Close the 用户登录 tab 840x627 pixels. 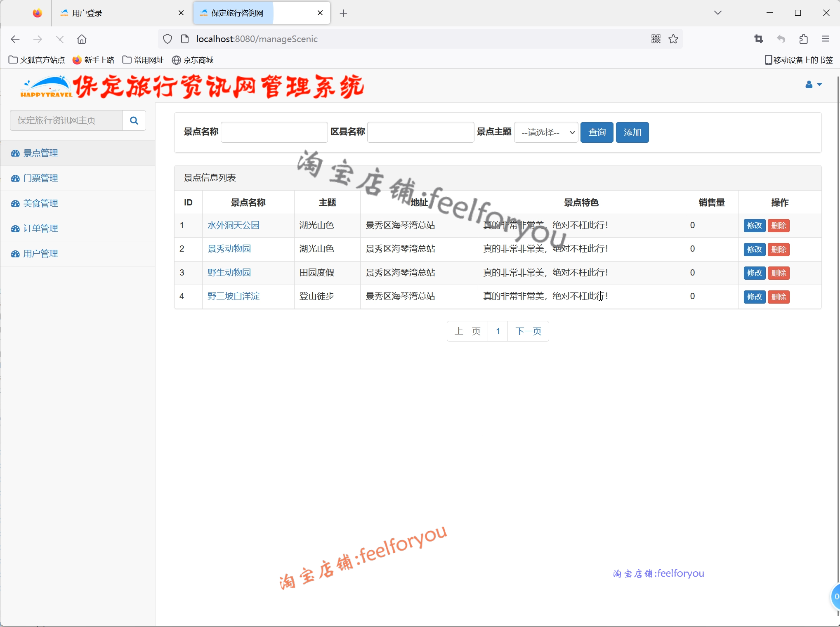[x=181, y=13]
